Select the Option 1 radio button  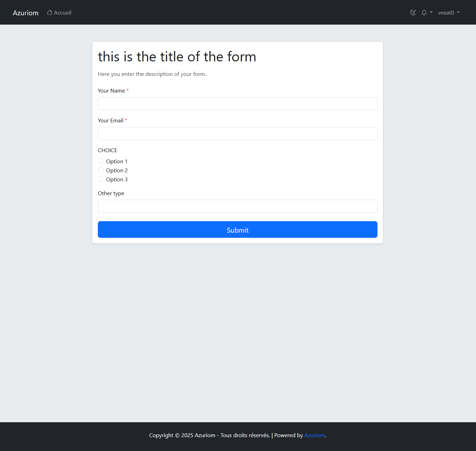coord(101,161)
